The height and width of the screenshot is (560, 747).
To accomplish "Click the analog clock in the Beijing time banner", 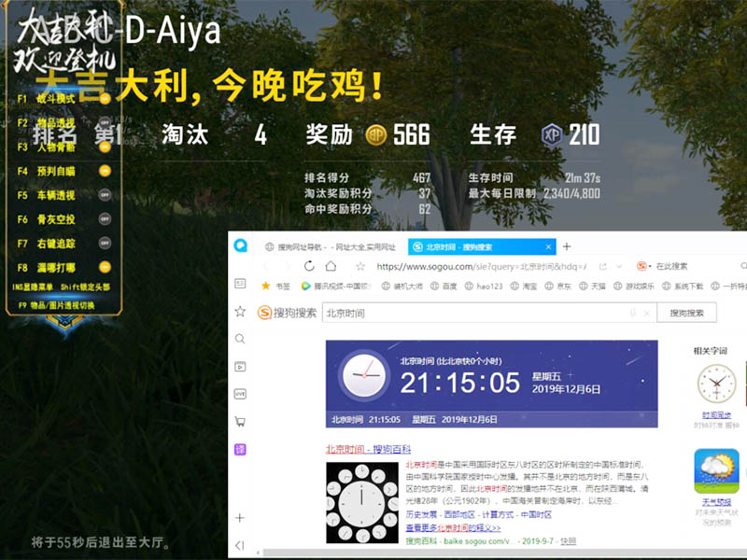I will [x=364, y=375].
